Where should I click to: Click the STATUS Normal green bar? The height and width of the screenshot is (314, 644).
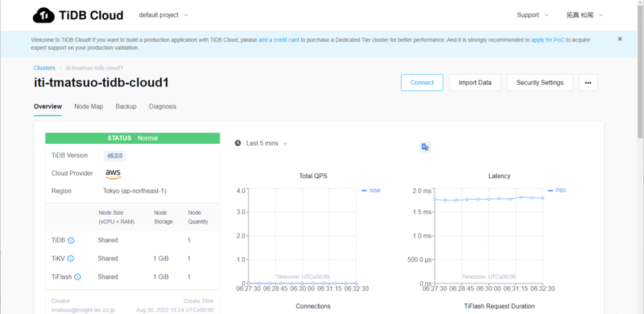click(x=132, y=138)
